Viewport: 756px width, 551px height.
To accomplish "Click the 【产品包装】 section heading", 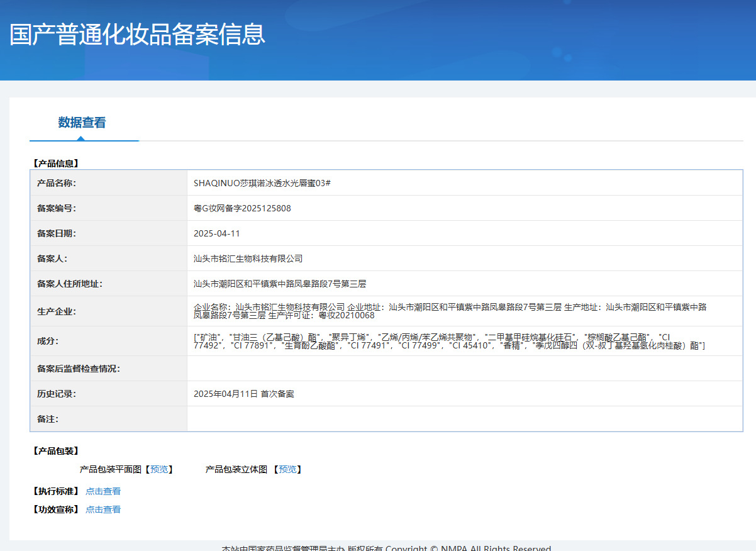I will [56, 451].
